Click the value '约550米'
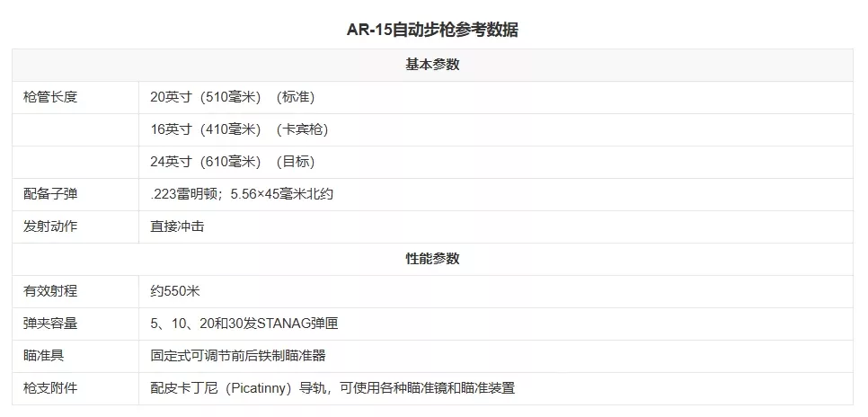 click(x=175, y=291)
